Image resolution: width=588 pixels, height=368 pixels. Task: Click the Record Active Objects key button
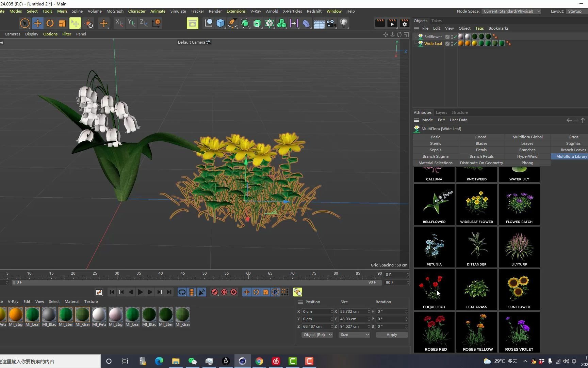coord(214,292)
